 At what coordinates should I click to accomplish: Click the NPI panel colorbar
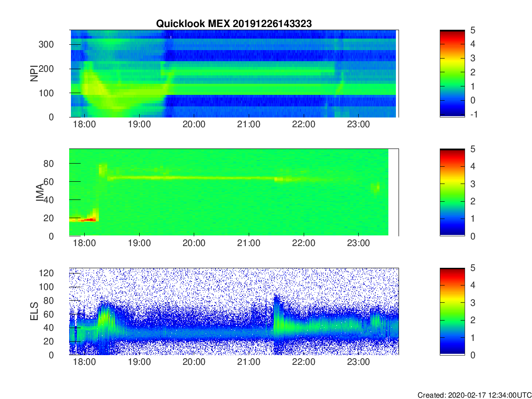click(452, 74)
